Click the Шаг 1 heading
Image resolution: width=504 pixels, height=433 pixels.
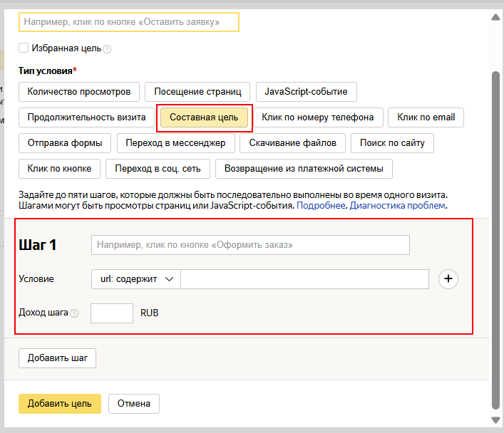tap(38, 245)
